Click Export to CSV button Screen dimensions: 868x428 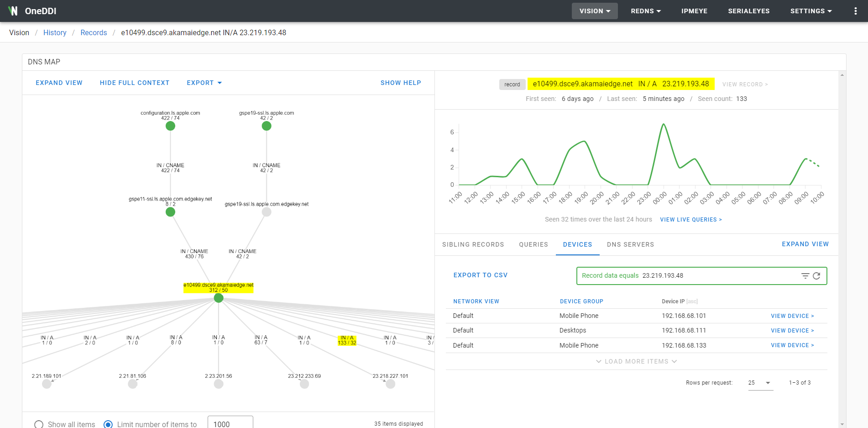[480, 275]
